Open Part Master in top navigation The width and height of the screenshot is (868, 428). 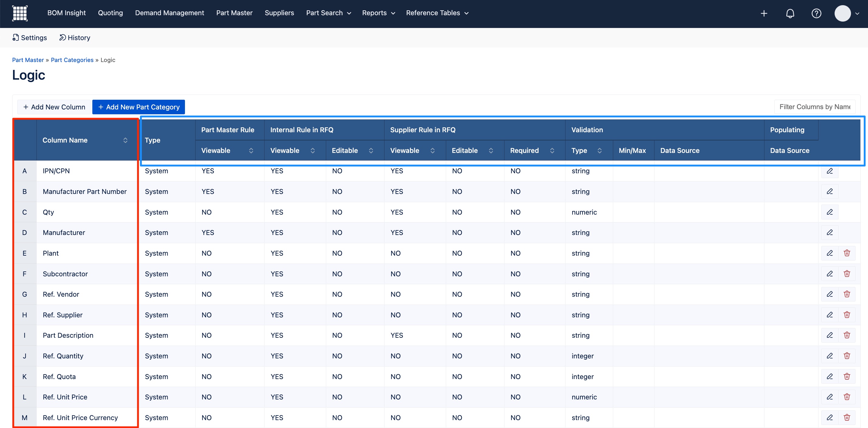234,13
